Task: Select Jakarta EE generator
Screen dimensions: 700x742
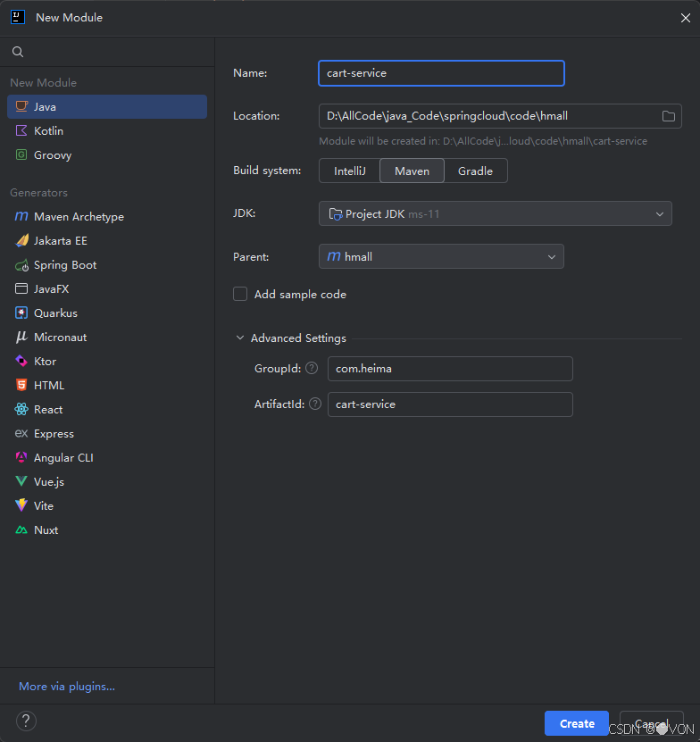Action: point(107,240)
